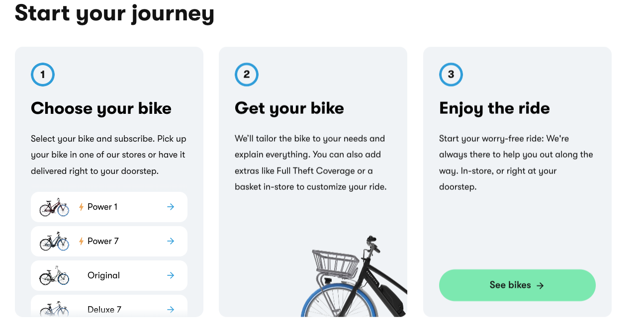644x330 pixels.
Task: Select the Power 7 bike link
Action: point(109,241)
